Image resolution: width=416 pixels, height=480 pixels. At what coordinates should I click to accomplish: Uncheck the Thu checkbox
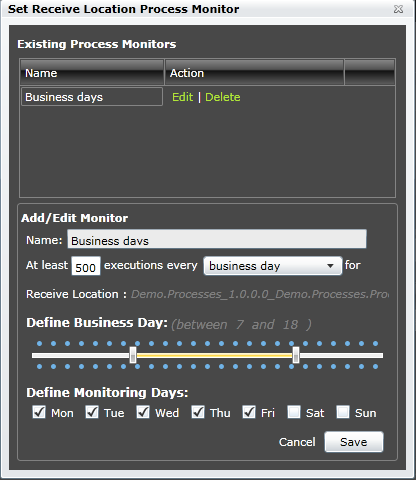coord(198,412)
